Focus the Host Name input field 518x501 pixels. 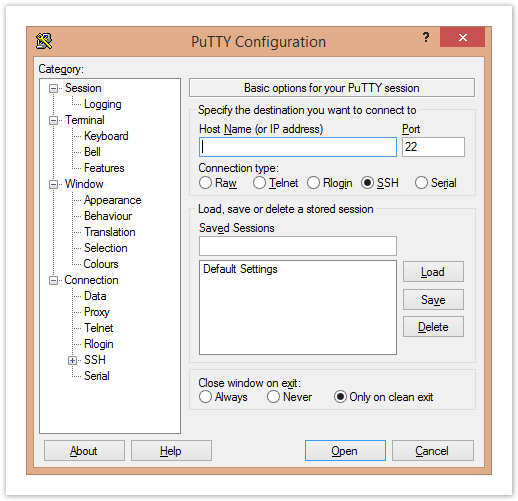tap(298, 147)
